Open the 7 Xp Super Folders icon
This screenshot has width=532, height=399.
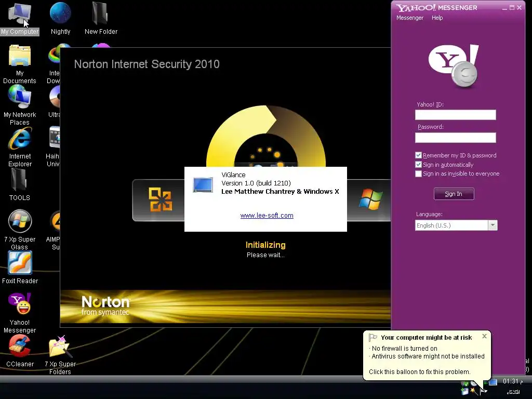pos(60,355)
